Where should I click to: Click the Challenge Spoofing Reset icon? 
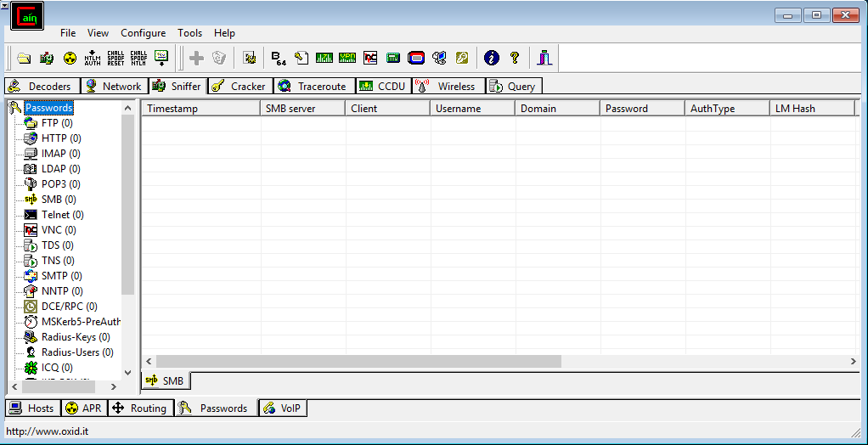[x=116, y=58]
